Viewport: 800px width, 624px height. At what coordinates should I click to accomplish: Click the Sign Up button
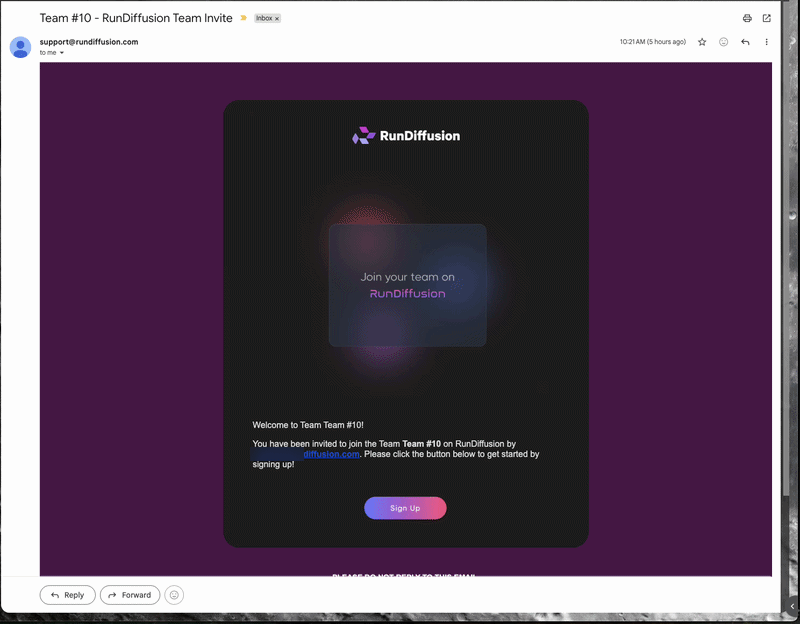click(x=405, y=508)
